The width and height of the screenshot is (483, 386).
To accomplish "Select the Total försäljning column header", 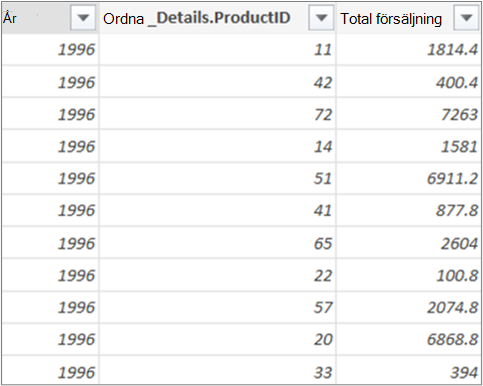I will click(409, 18).
